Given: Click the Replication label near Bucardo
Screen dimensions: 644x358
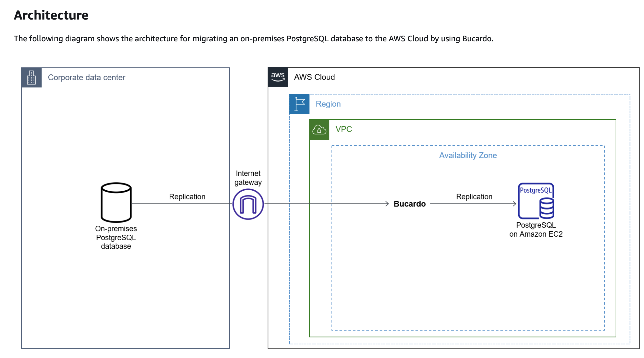Looking at the screenshot, I should [474, 197].
